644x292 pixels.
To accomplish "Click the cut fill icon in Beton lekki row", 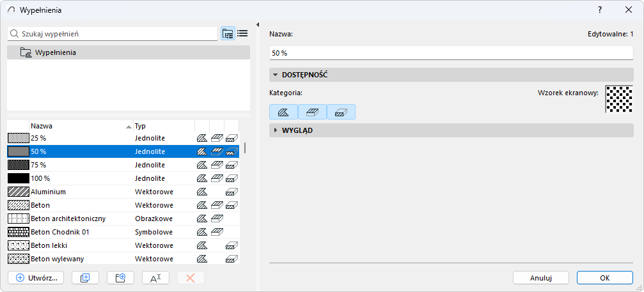I will pyautogui.click(x=232, y=245).
